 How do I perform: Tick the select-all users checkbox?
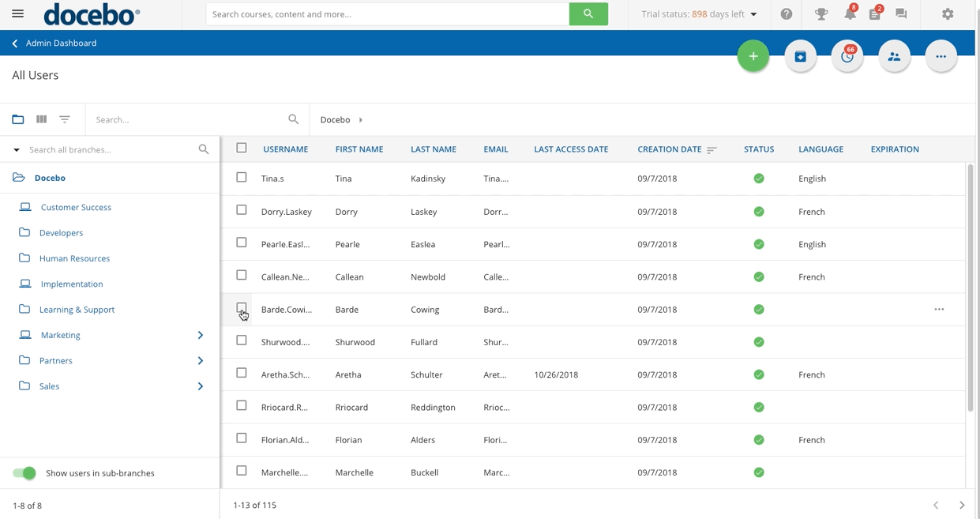[242, 148]
